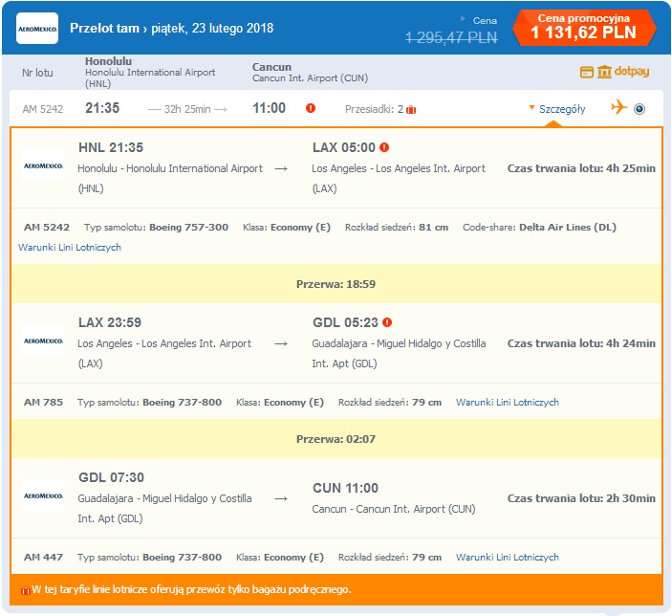This screenshot has width=672, height=616.
Task: Open Warunki Lini Lotniczych for flight AM 5242
Action: click(x=70, y=247)
